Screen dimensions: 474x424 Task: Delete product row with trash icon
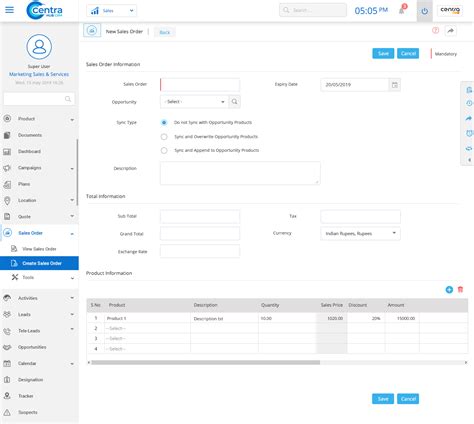pos(460,290)
